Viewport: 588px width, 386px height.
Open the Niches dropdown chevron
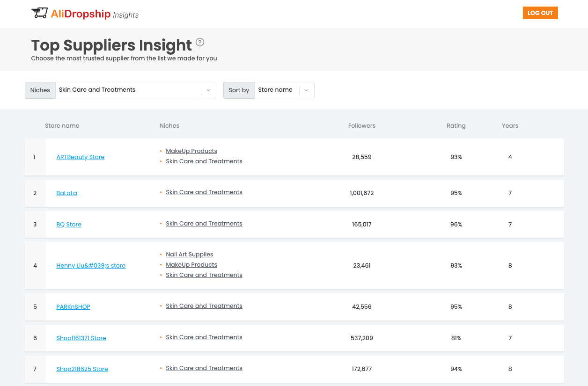(x=208, y=90)
